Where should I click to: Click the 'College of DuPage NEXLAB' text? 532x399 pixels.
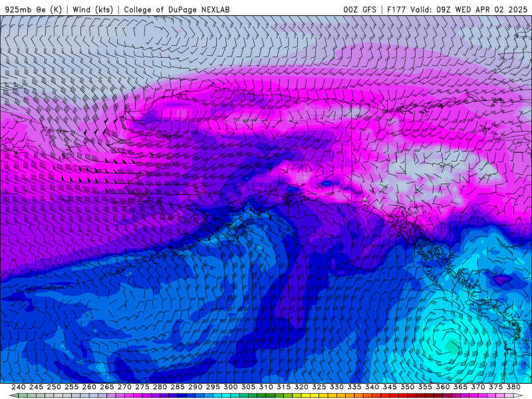click(177, 9)
